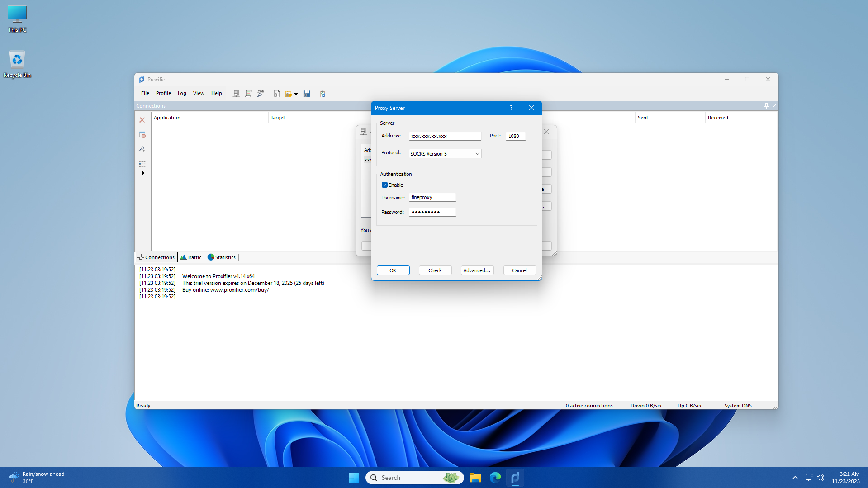Click the 'Welcome to Proxifier v4.14 x64' log line
868x488 pixels.
pos(218,276)
